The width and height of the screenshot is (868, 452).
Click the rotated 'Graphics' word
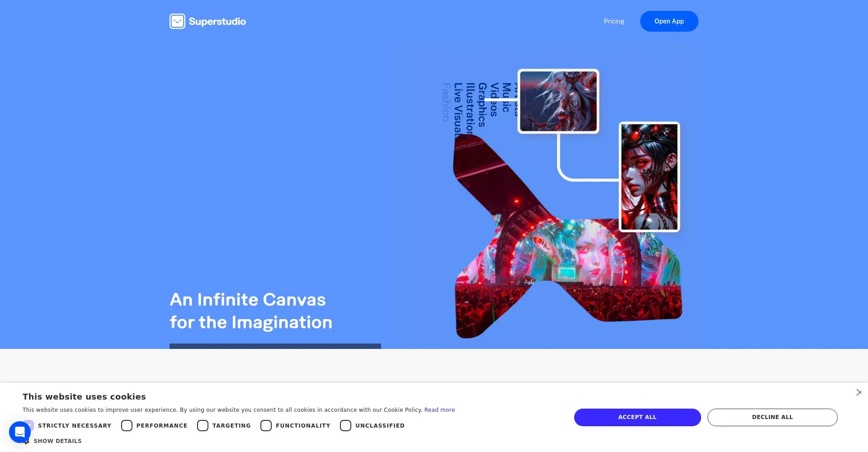pos(482,104)
